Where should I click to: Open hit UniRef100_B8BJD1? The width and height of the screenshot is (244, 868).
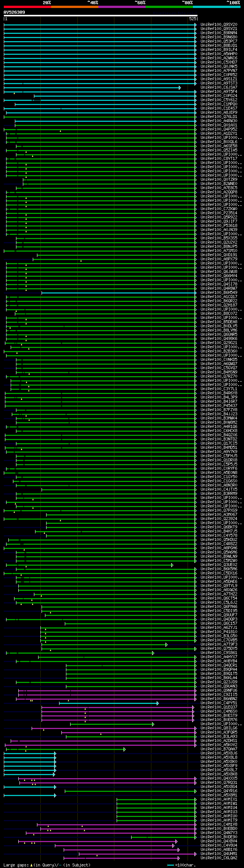pos(219,45)
